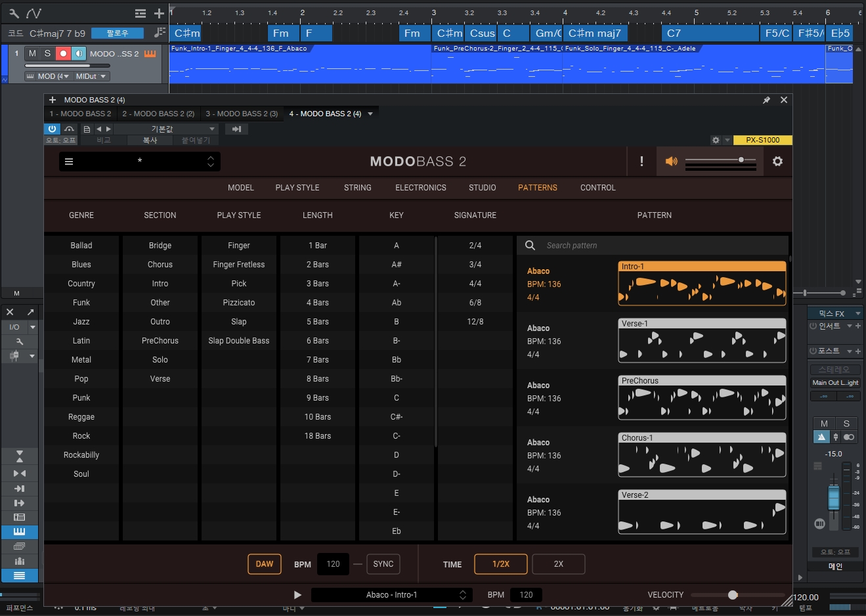Viewport: 866px width, 616px height.
Task: Click the SYNC button
Action: (383, 564)
